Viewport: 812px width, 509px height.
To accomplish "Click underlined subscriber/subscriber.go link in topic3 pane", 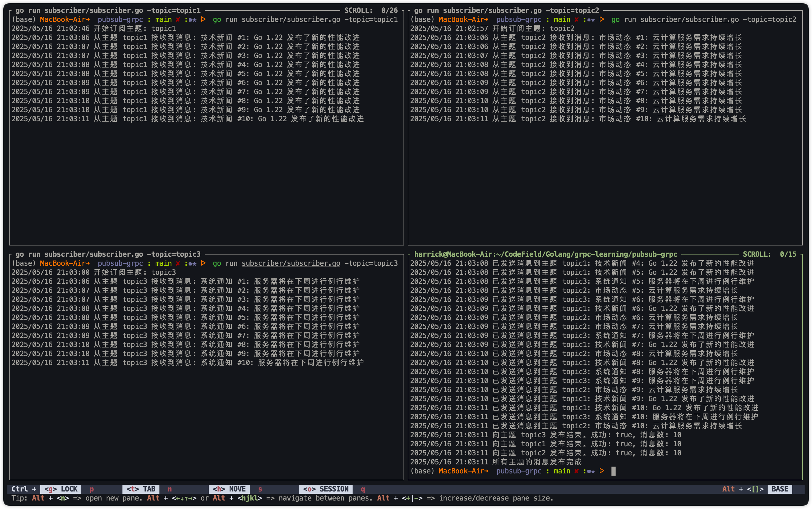I will click(291, 263).
